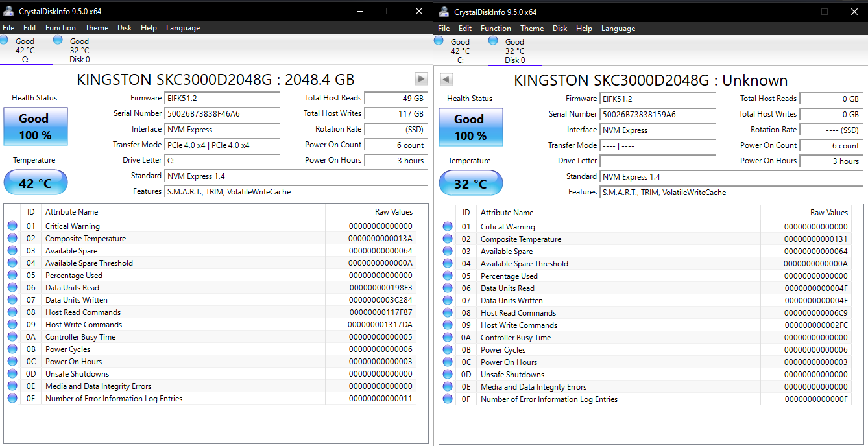Click ID column header in right window

(466, 213)
